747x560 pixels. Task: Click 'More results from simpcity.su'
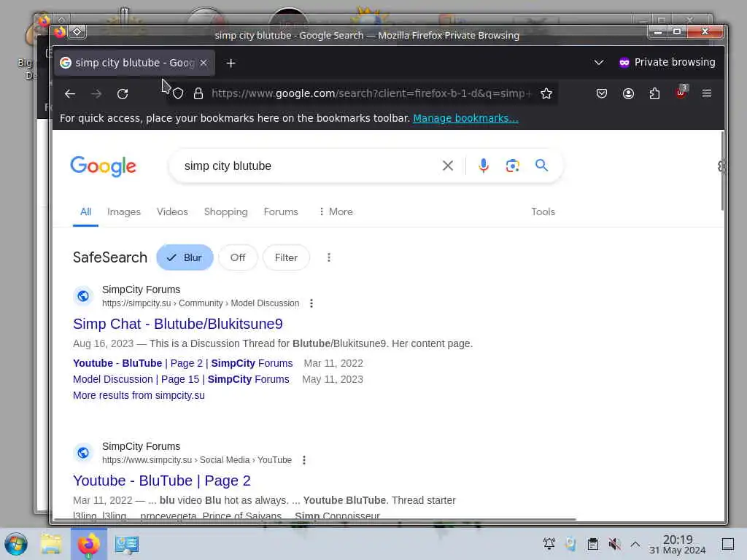139,396
